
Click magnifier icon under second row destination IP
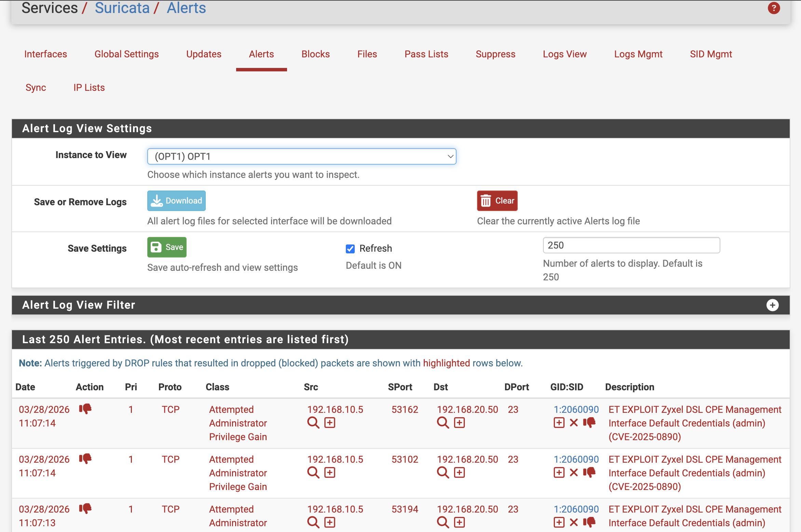443,473
